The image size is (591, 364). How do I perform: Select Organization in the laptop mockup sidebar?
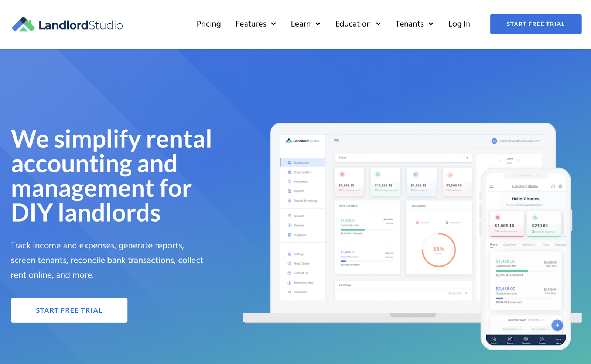coord(300,172)
